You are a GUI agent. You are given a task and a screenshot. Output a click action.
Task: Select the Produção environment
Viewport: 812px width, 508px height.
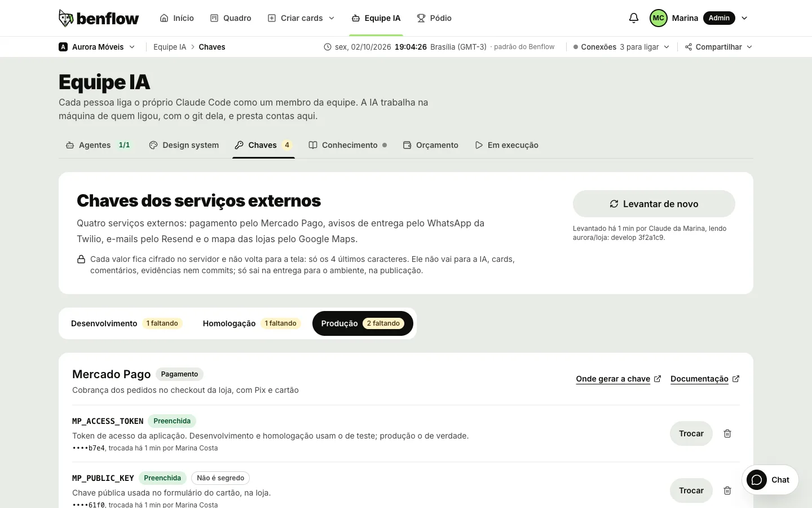click(x=363, y=323)
